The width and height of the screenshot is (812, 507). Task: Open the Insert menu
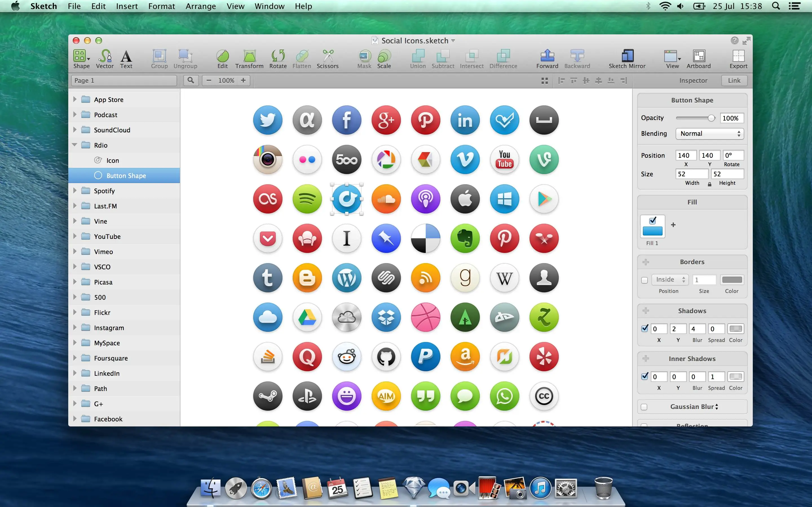(127, 6)
